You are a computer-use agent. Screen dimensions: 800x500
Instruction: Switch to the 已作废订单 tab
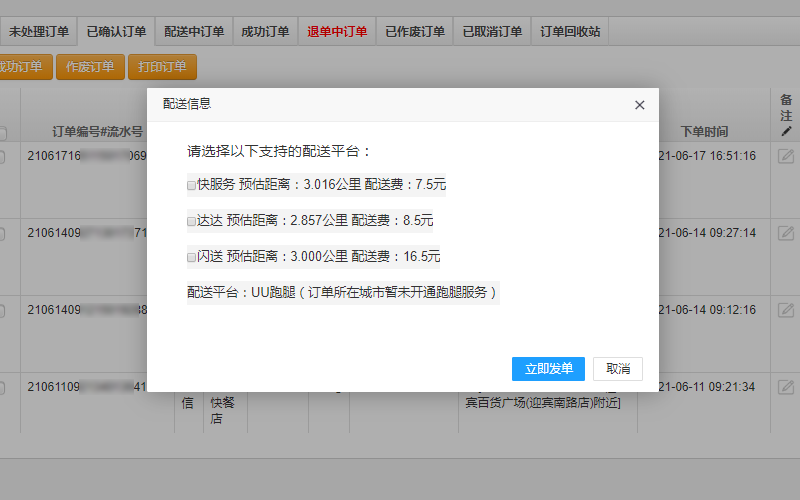point(415,32)
